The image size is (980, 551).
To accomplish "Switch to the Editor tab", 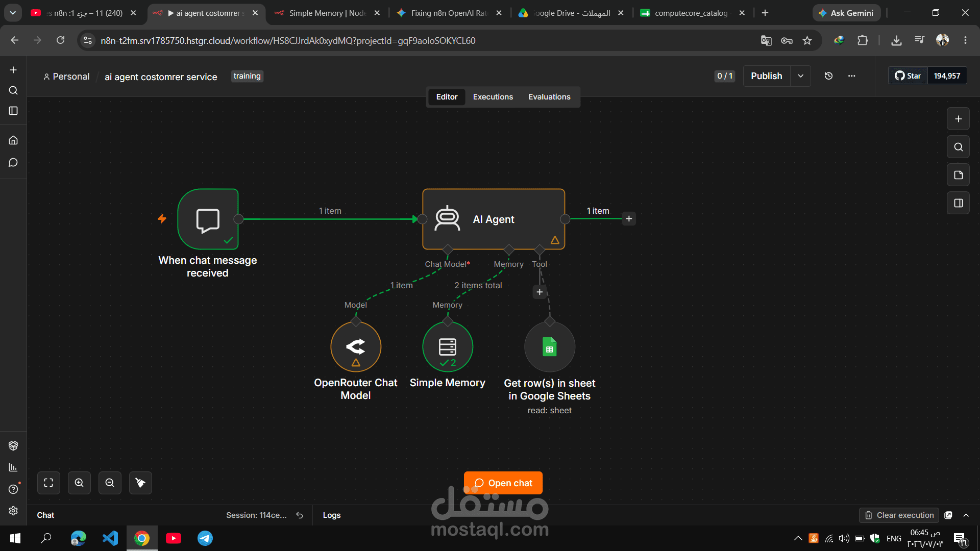I will 447,97.
